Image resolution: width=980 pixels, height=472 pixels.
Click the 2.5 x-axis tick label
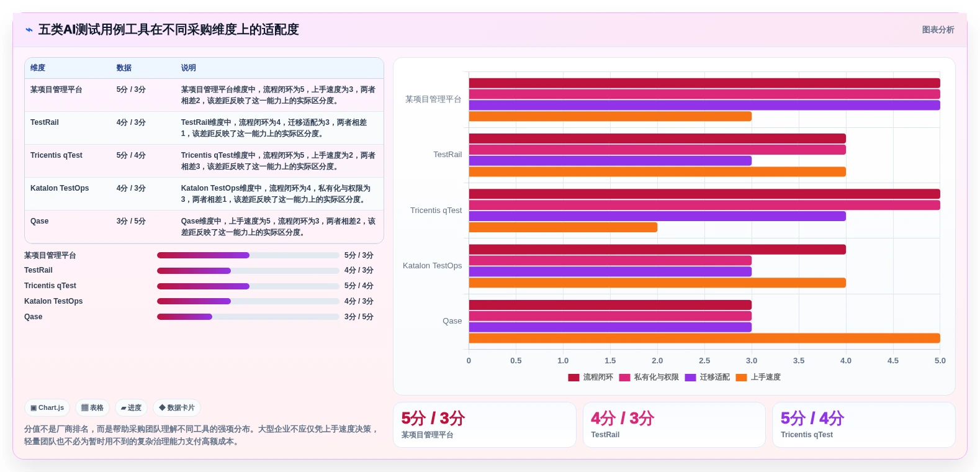coord(704,361)
